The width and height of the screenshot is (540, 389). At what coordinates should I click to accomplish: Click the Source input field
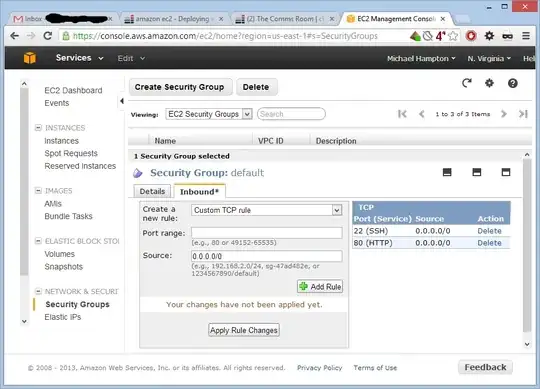267,256
